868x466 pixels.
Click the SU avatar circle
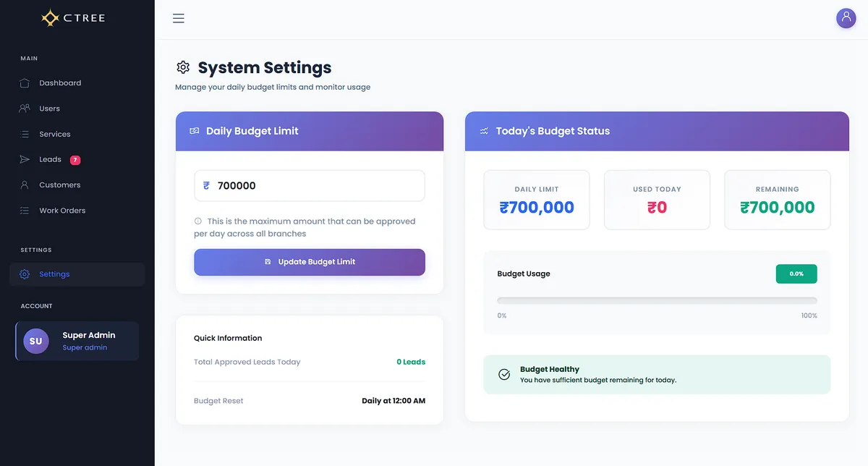point(36,341)
